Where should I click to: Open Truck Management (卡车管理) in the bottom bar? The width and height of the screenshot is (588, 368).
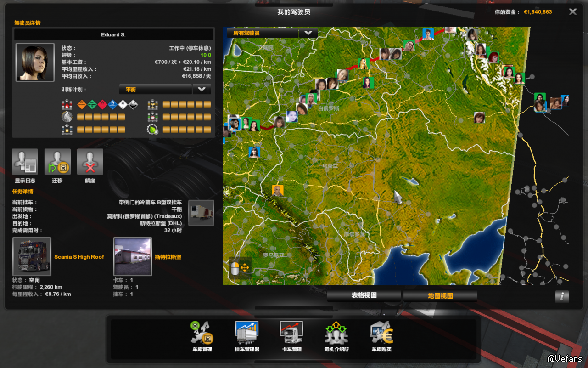291,333
